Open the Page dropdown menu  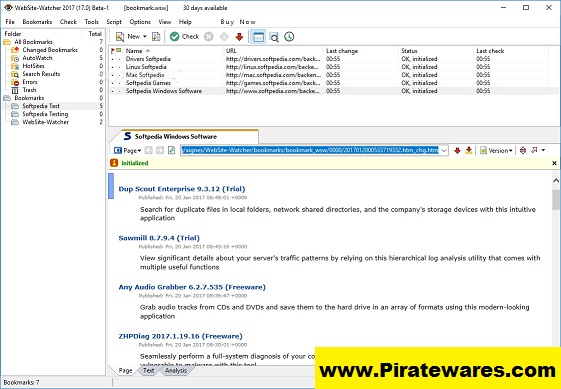point(128,150)
